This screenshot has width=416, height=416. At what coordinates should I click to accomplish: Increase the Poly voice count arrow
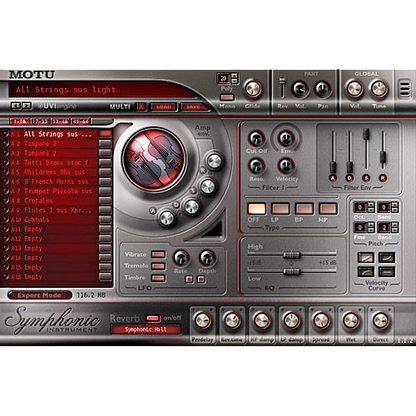click(x=234, y=76)
